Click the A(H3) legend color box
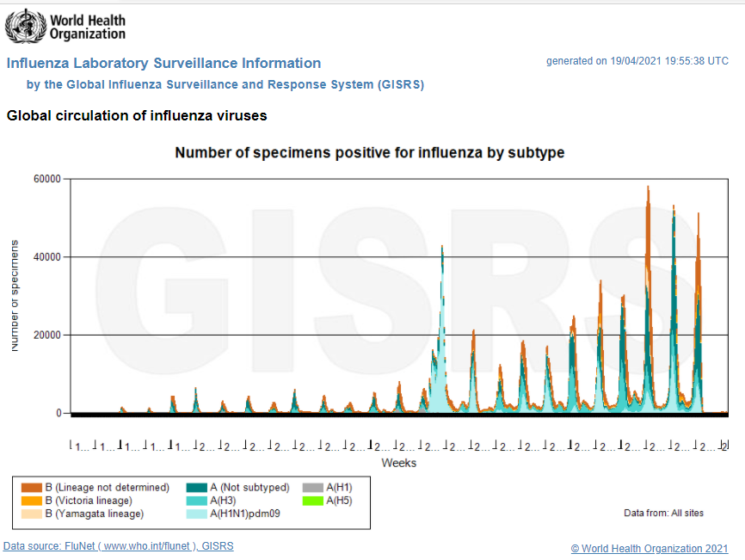The image size is (745, 560). click(197, 501)
